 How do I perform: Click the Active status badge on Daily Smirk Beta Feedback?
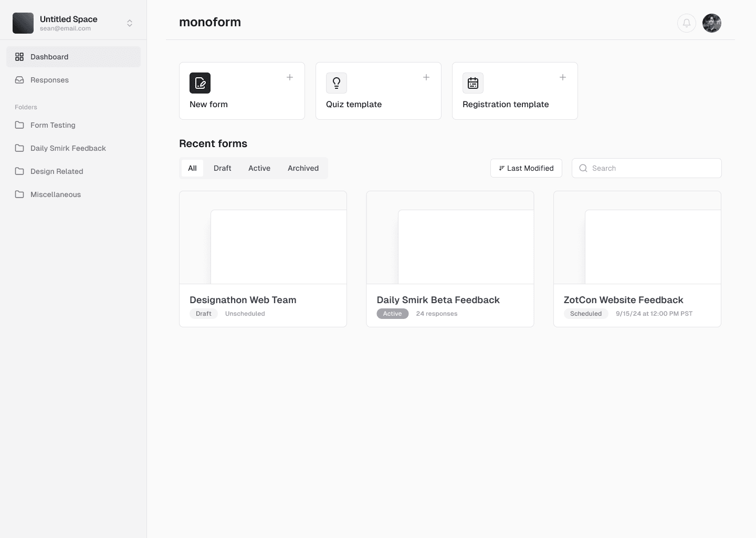click(392, 314)
